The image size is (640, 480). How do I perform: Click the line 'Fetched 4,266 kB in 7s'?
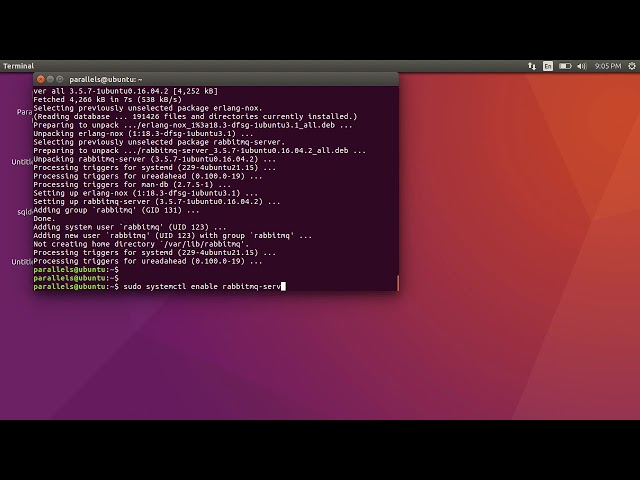coord(107,100)
